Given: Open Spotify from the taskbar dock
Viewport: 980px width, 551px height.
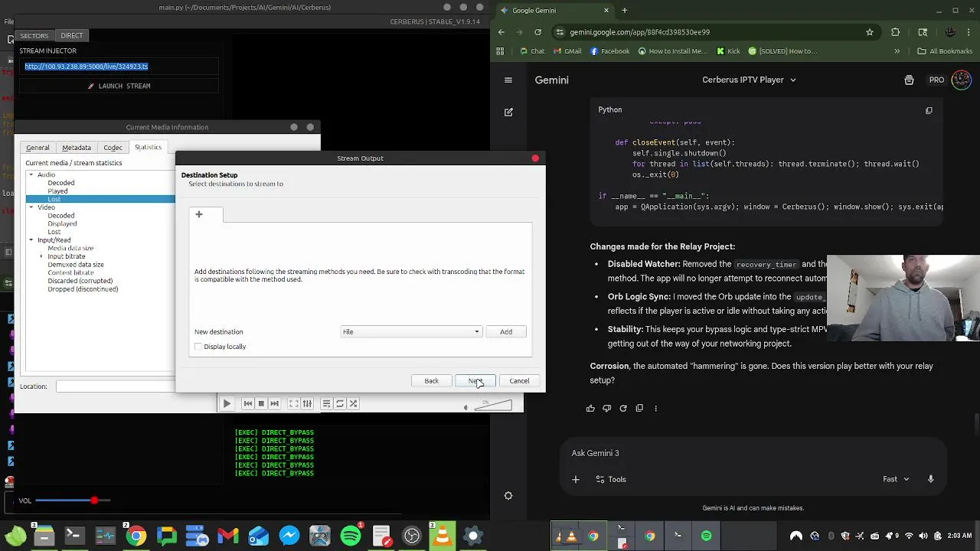Looking at the screenshot, I should tap(351, 536).
